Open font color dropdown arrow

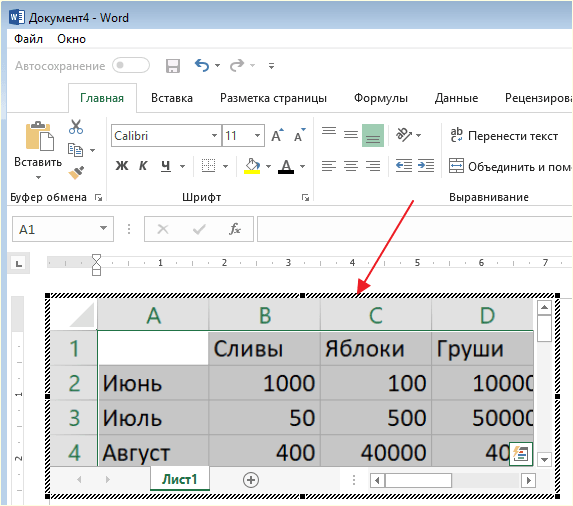click(303, 167)
